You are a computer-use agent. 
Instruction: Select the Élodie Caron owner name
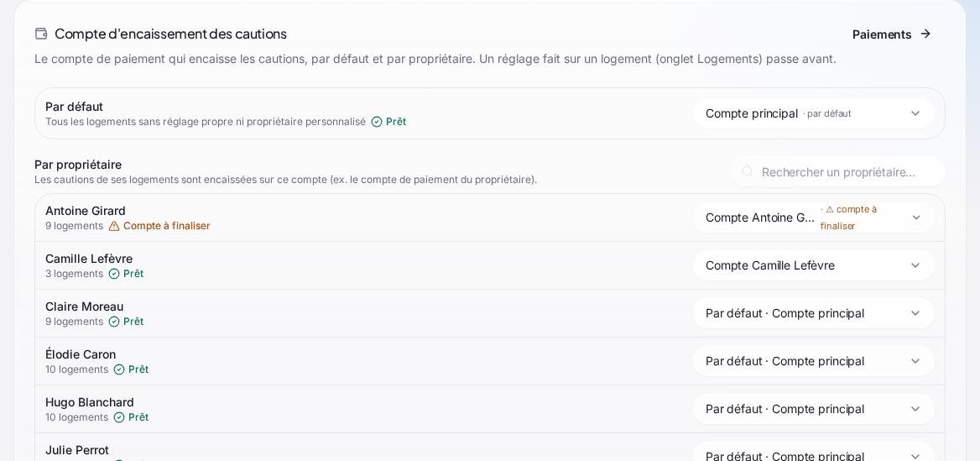[x=81, y=354]
